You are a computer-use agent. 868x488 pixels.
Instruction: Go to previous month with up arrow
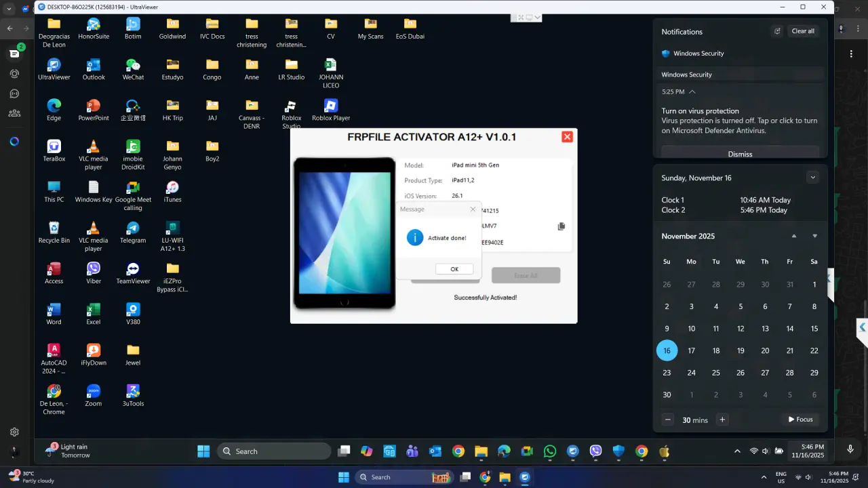point(794,236)
